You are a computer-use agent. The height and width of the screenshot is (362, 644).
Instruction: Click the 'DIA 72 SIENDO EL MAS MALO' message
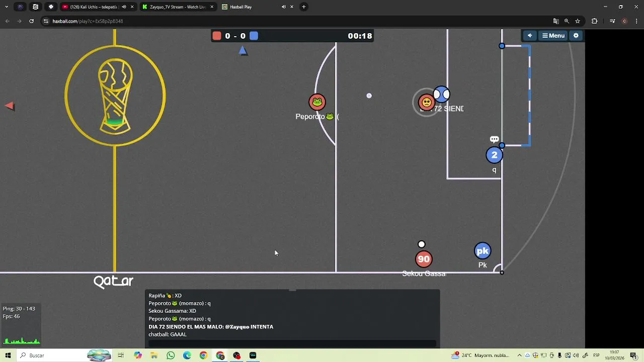point(211,327)
